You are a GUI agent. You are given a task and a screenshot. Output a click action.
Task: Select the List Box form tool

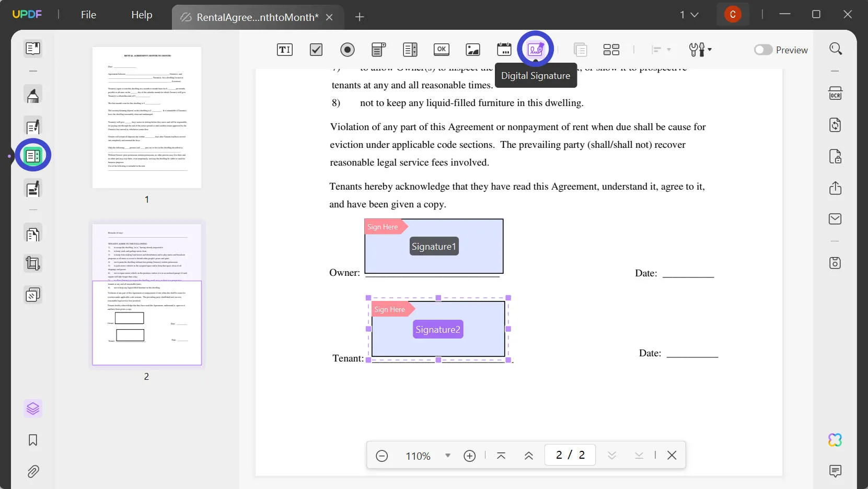point(410,50)
